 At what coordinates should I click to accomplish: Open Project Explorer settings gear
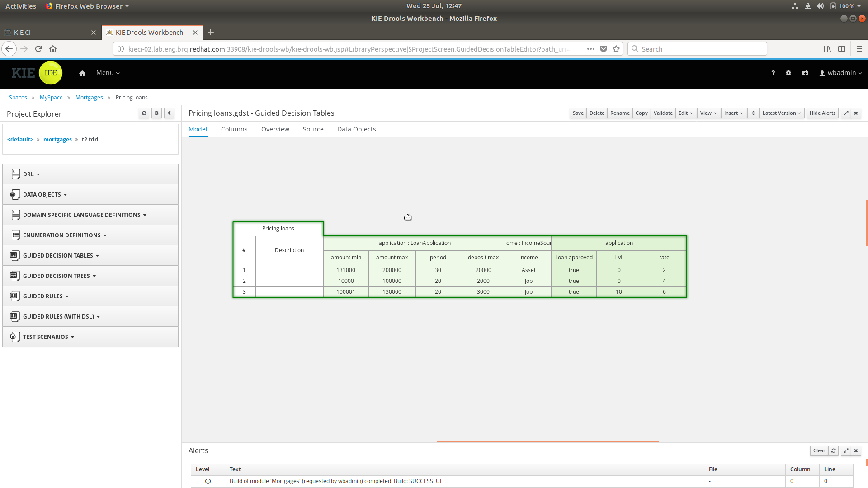tap(156, 113)
